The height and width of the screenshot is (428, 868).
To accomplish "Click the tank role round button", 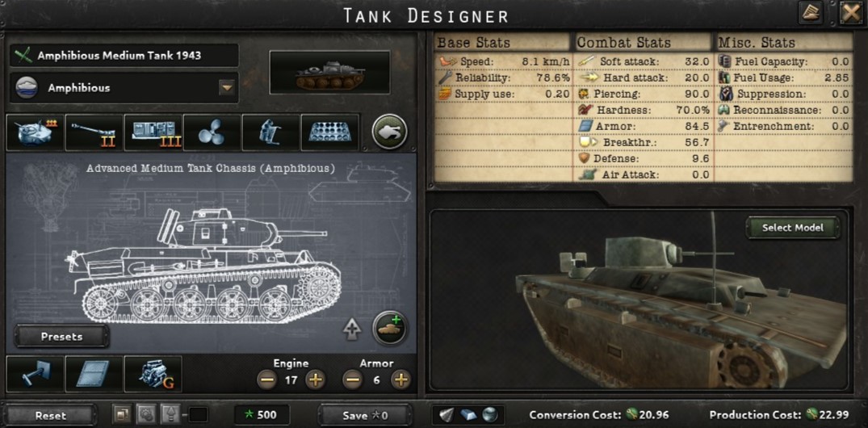I will point(390,132).
